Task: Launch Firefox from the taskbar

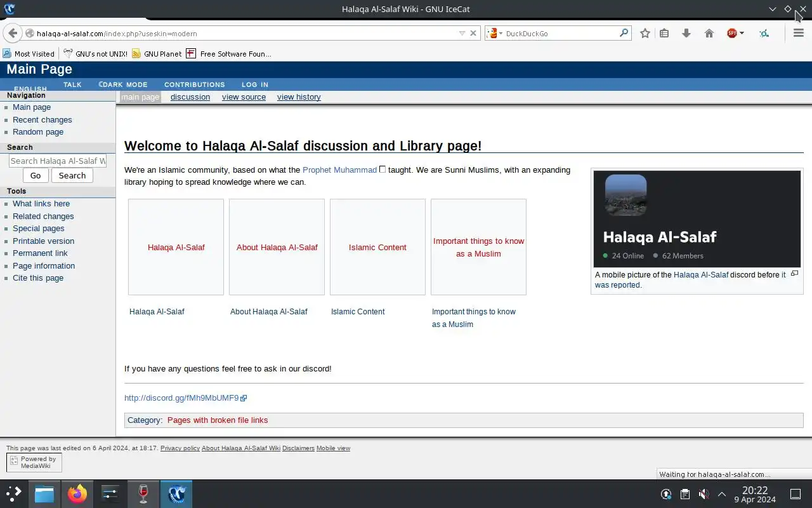Action: point(77,493)
